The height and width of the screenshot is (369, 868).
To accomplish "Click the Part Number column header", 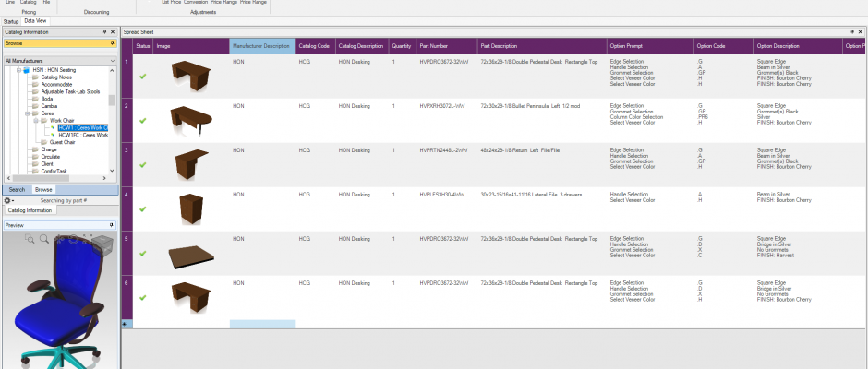I will click(446, 46).
